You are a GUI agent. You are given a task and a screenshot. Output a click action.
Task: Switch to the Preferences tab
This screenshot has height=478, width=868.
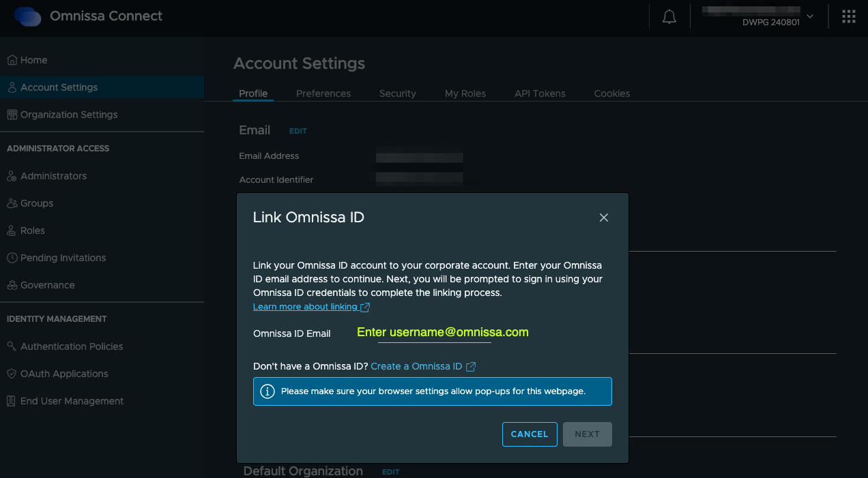pyautogui.click(x=323, y=93)
